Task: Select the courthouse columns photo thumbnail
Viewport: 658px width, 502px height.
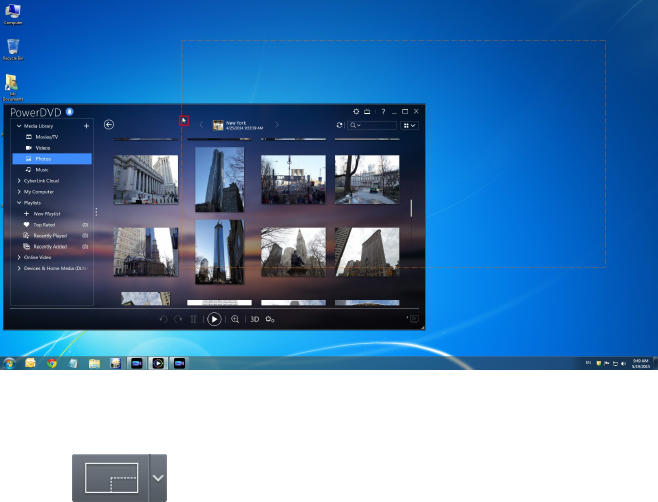Action: (x=146, y=180)
